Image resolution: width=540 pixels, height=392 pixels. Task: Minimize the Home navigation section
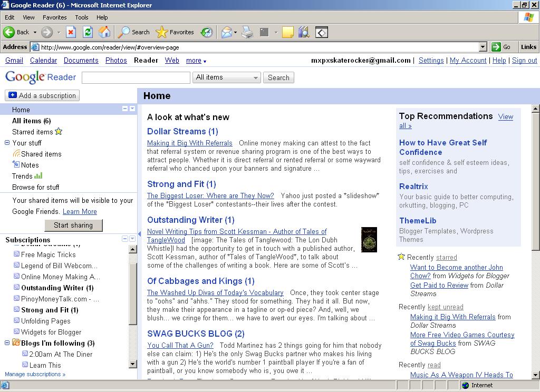pos(125,109)
